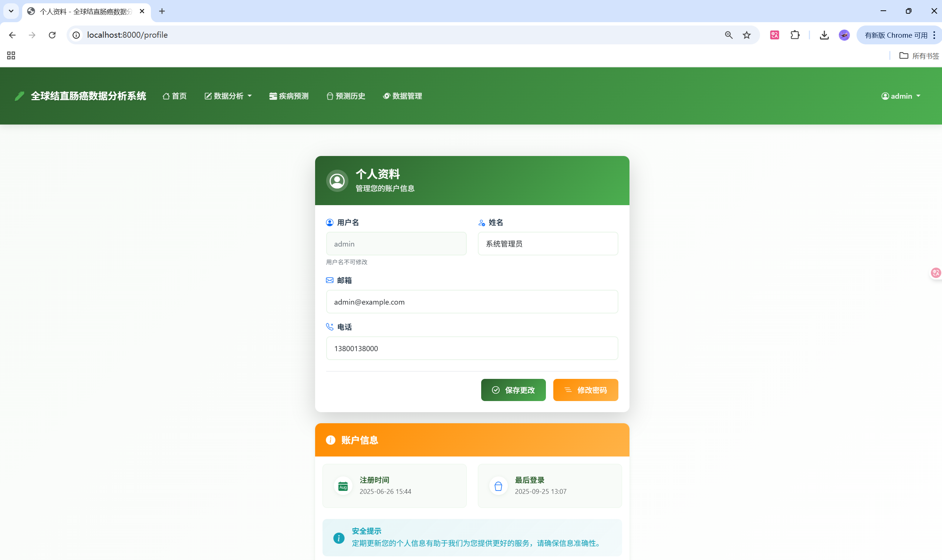942x560 pixels.
Task: Click the phone icon beside 电话
Action: (330, 327)
